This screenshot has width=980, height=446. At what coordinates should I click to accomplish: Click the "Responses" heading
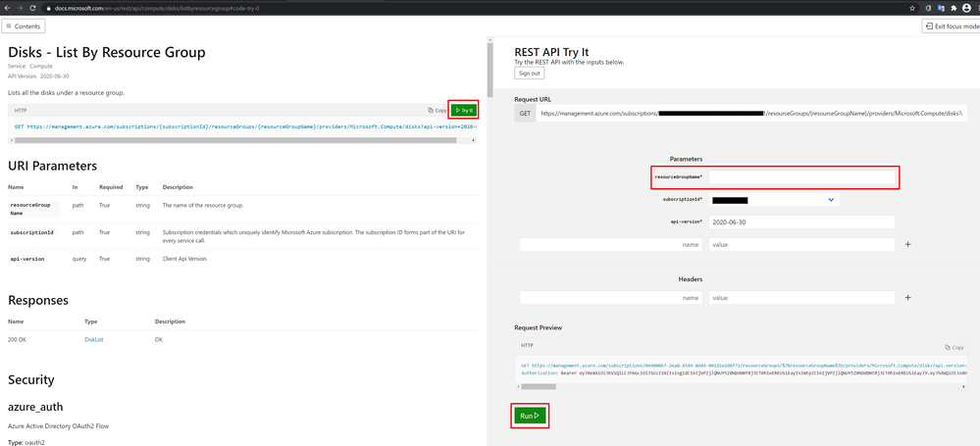[38, 300]
